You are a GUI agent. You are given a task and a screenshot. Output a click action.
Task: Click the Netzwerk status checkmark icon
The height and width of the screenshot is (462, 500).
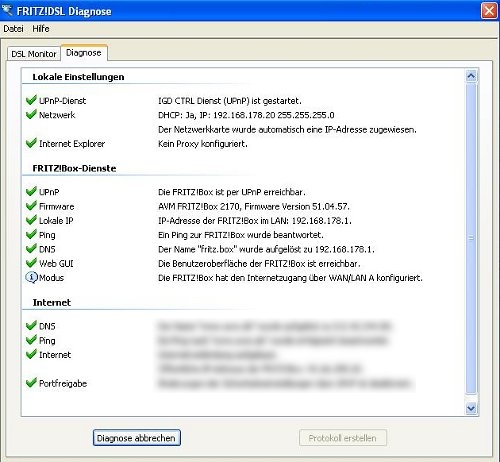[x=31, y=114]
